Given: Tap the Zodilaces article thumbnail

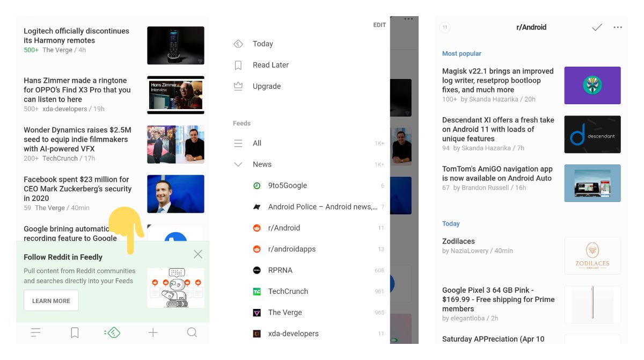Looking at the screenshot, I should point(592,255).
